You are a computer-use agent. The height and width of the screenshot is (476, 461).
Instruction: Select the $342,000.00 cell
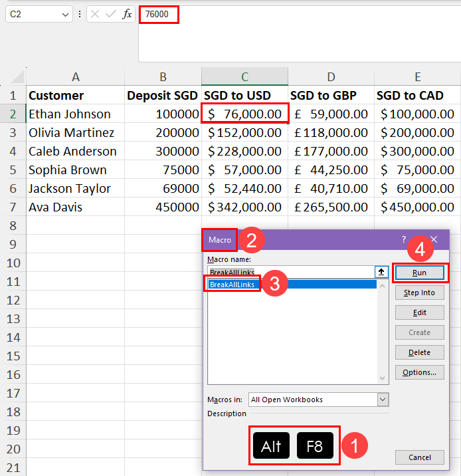(x=244, y=207)
